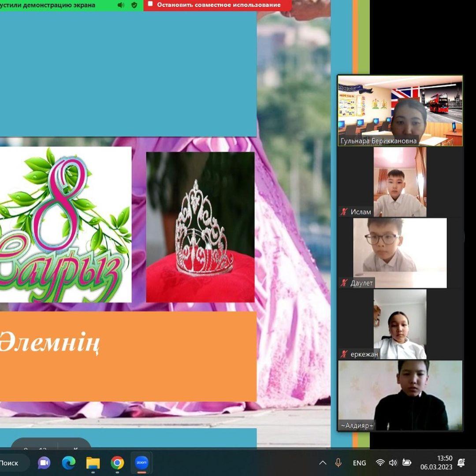Screen dimensions: 476x476
Task: Open the notification center icon
Action: (461, 463)
